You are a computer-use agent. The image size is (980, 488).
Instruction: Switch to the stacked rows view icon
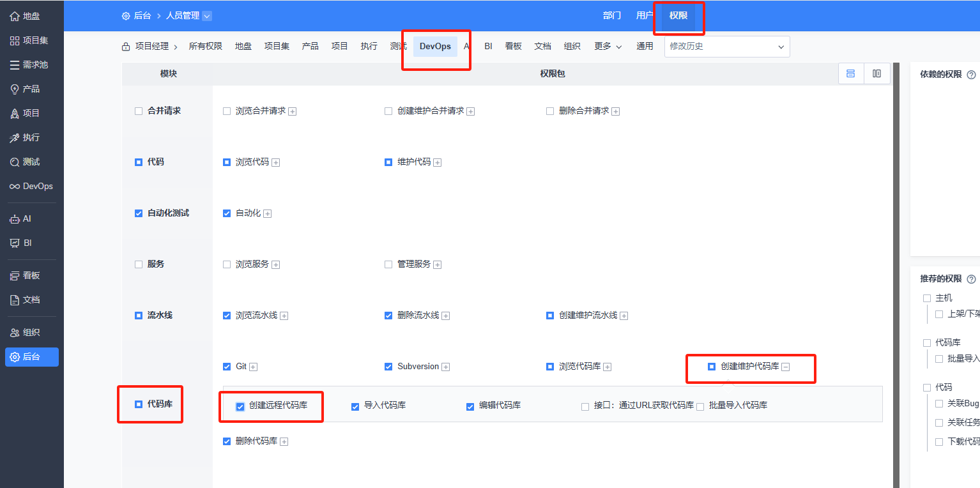click(851, 73)
